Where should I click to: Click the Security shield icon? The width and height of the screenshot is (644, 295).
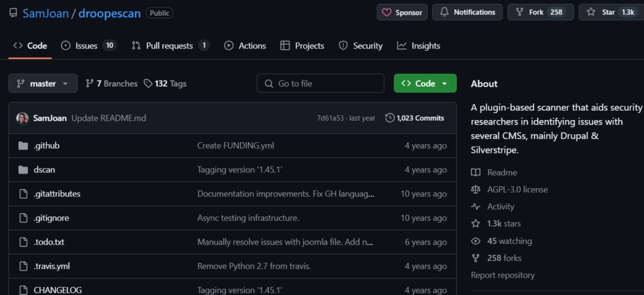click(343, 46)
